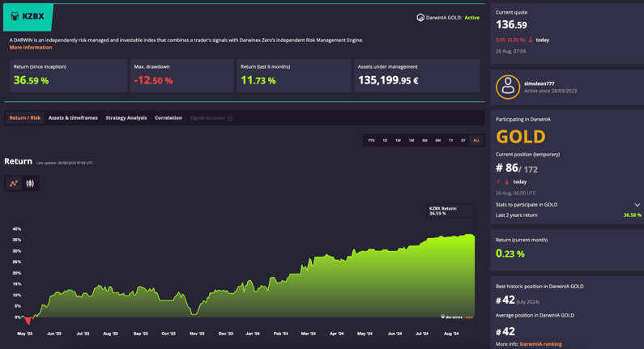Select the 1Y time range

450,140
